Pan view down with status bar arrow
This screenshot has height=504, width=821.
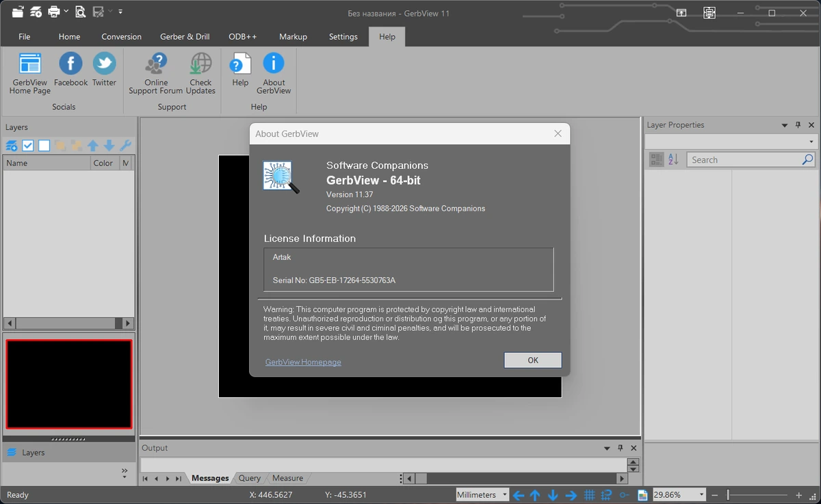(x=553, y=495)
